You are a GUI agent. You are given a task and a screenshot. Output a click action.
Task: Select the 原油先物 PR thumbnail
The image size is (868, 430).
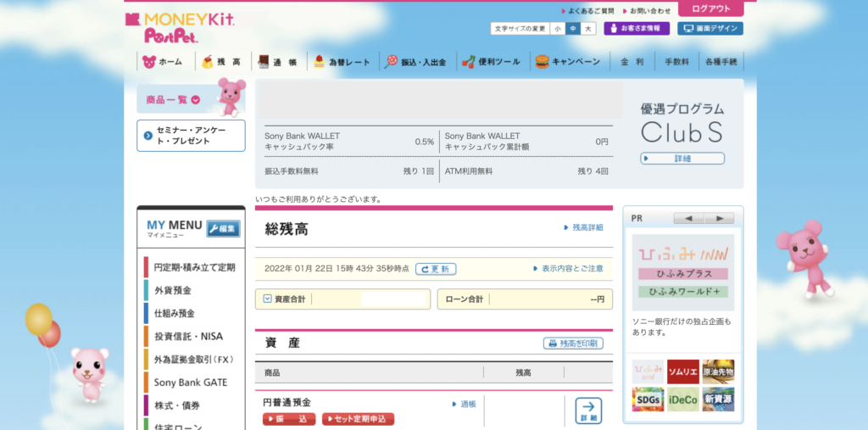click(x=718, y=371)
